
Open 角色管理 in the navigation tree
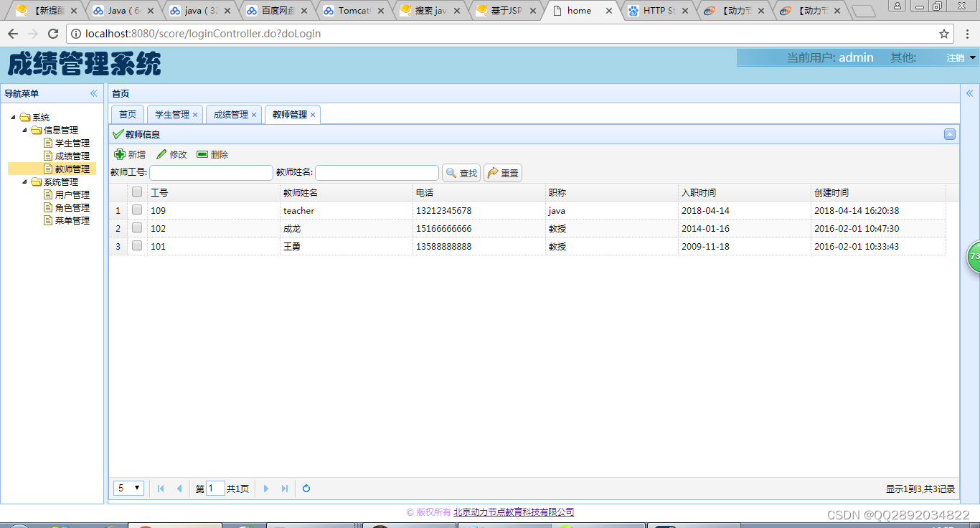[x=72, y=208]
